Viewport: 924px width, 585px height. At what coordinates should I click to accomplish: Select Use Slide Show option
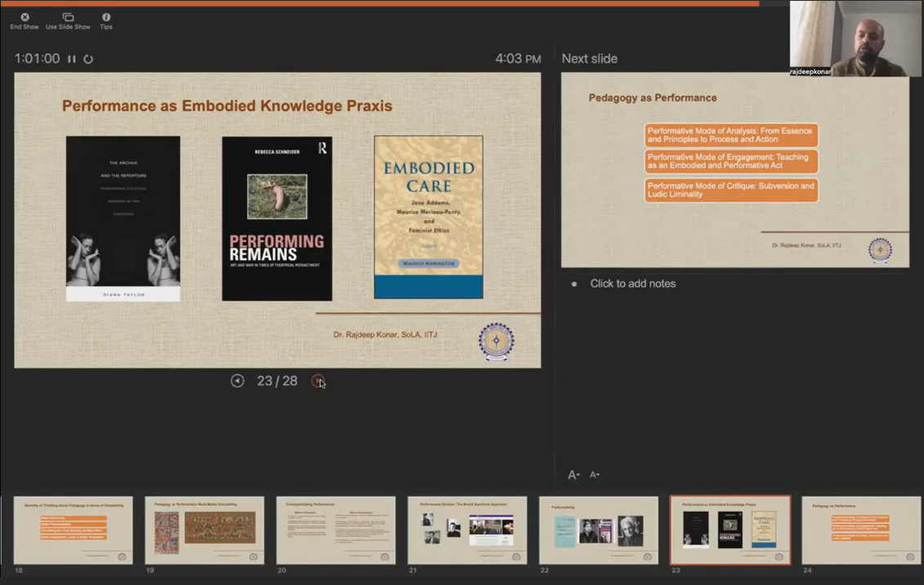click(x=68, y=21)
